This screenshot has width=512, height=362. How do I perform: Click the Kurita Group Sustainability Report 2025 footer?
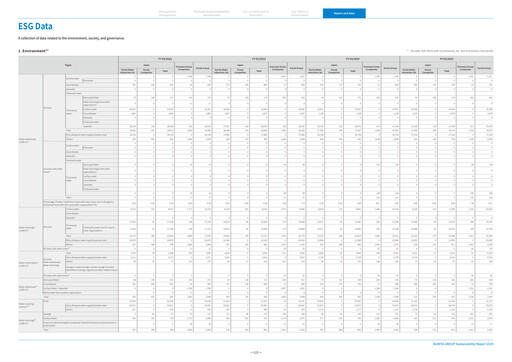click(x=463, y=344)
